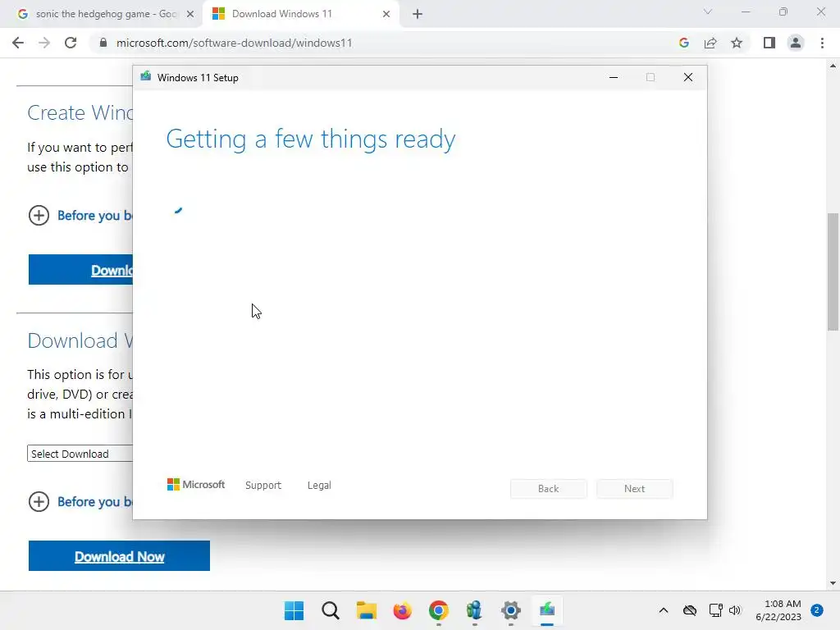
Task: Click partially hidden upper Download button
Action: pyautogui.click(x=80, y=269)
